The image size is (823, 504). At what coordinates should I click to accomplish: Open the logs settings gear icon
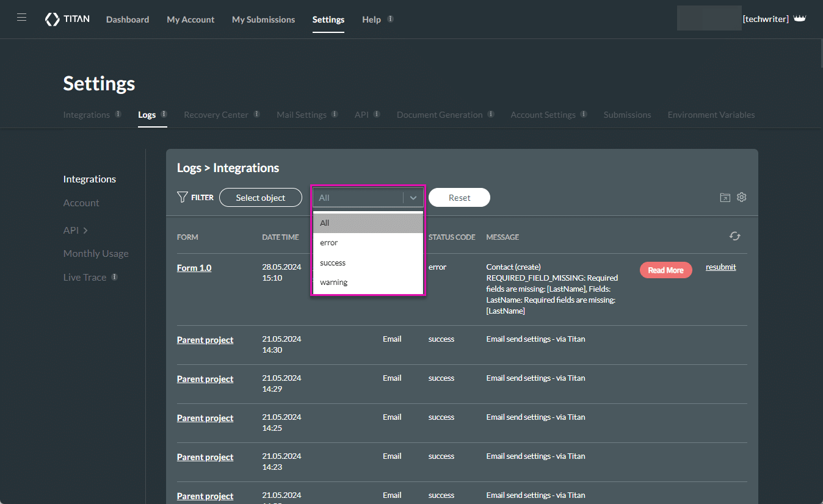coord(741,197)
